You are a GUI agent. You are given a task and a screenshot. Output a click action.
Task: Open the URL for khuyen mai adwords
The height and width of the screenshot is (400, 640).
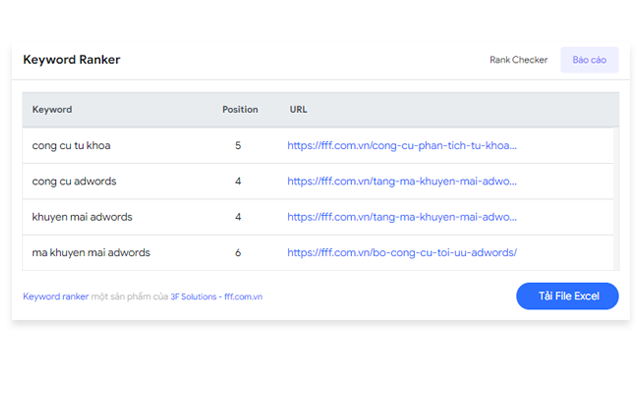click(402, 217)
